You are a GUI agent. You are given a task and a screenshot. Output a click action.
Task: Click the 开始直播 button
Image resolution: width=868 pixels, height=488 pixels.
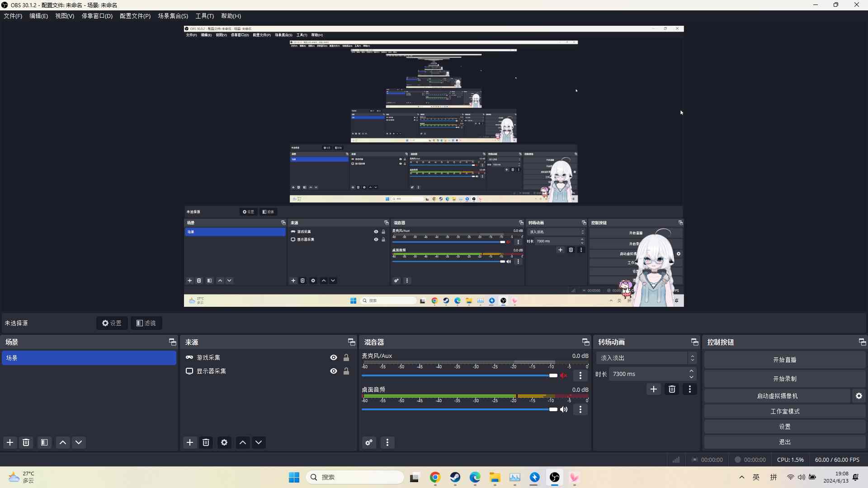tap(785, 359)
